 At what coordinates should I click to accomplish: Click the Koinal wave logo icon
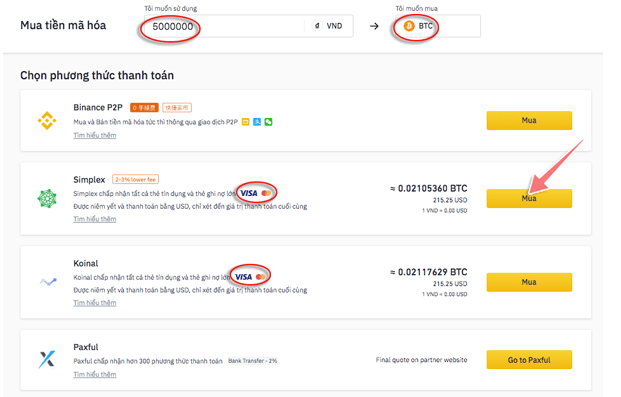coord(48,282)
